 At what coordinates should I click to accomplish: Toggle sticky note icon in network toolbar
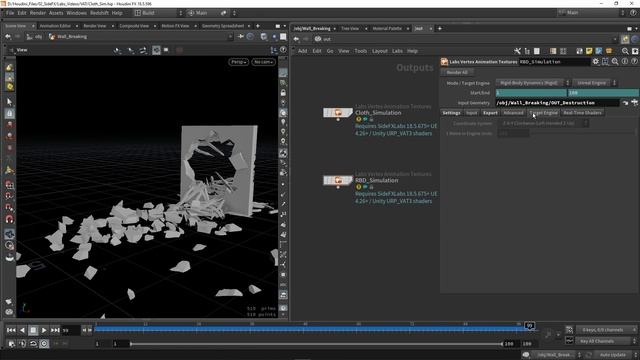click(589, 51)
